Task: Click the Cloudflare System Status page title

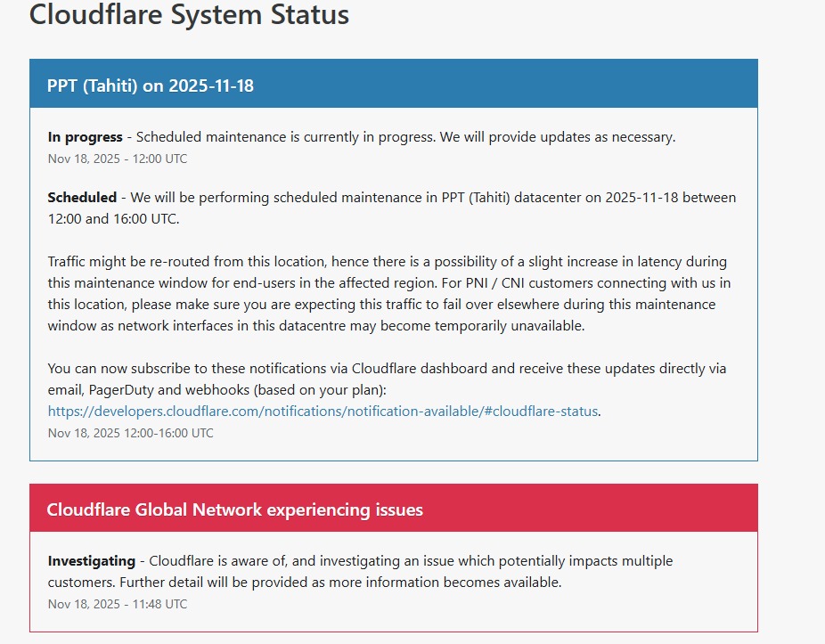Action: tap(190, 14)
